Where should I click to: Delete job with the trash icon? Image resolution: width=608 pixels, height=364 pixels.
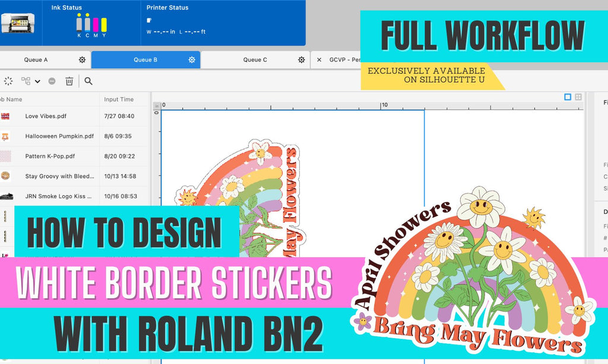(69, 81)
